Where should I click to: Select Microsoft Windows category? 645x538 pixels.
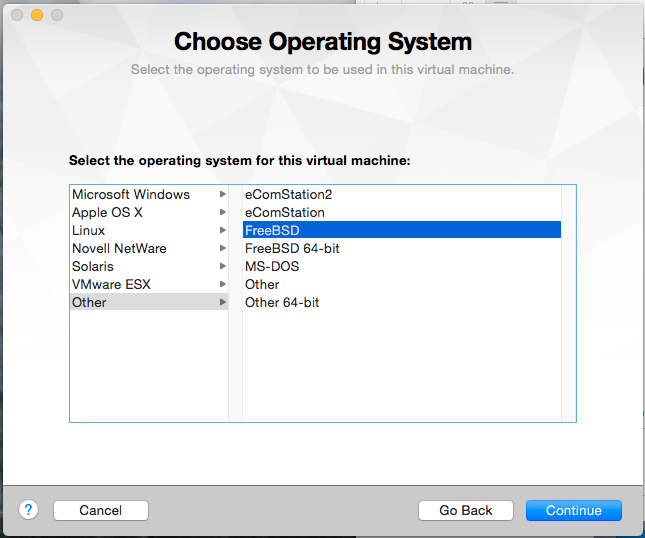point(149,194)
